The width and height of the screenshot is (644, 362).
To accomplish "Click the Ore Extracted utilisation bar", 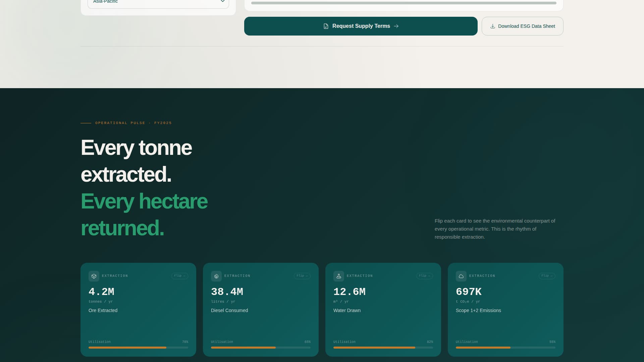I will pyautogui.click(x=138, y=348).
